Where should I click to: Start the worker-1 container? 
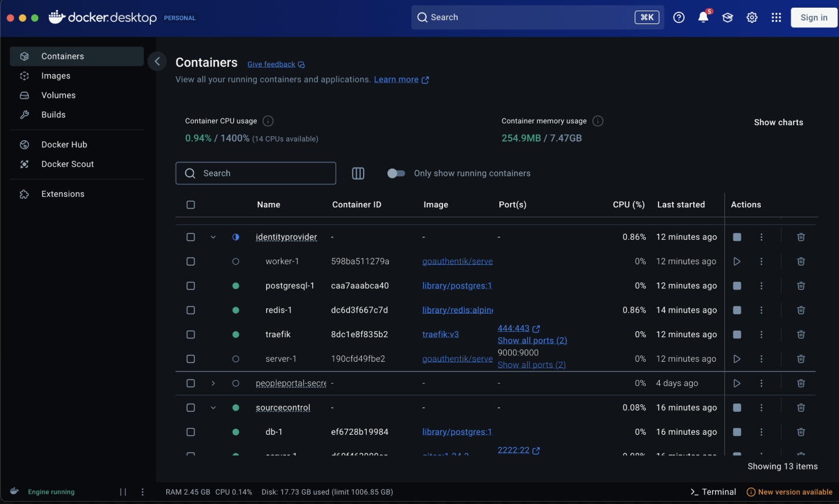pos(737,261)
